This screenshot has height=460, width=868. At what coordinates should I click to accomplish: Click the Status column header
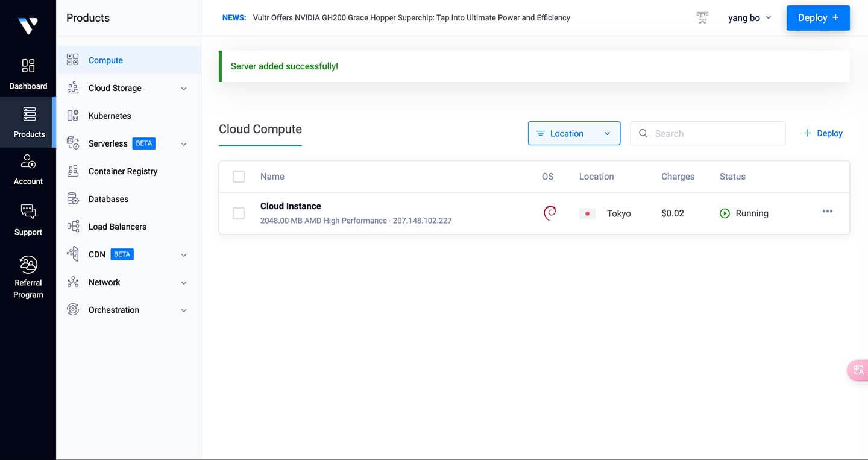click(x=732, y=177)
